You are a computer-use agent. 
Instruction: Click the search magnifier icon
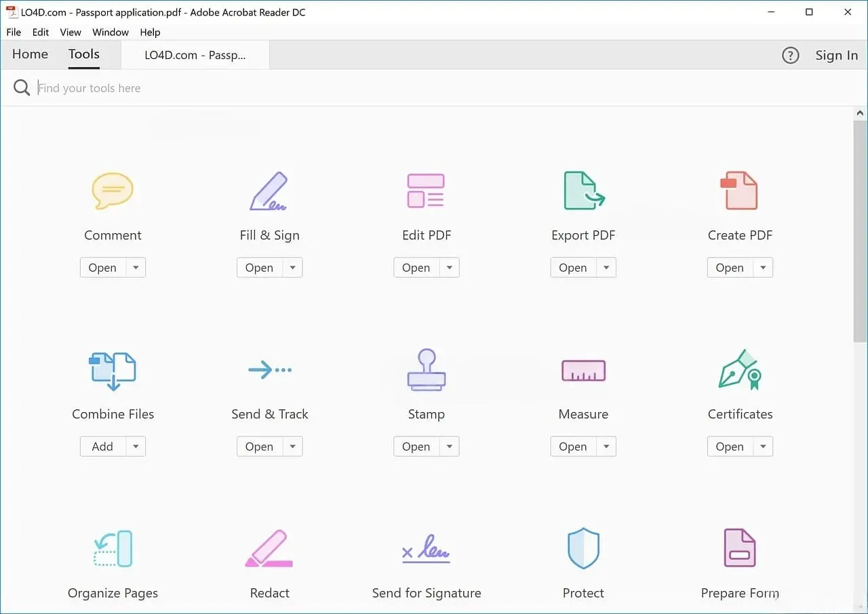pos(22,88)
